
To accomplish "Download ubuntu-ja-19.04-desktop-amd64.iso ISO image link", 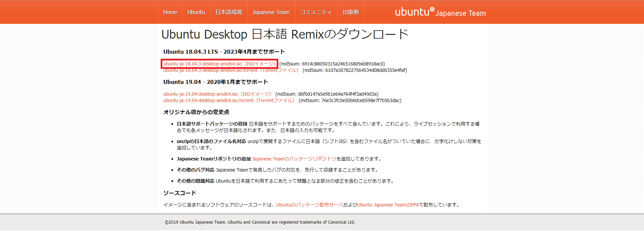I will (217, 94).
